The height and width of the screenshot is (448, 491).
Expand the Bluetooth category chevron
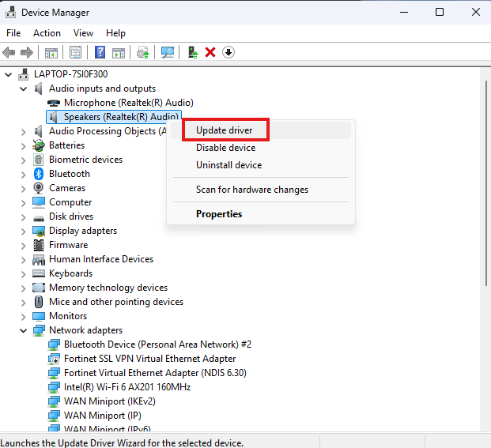click(x=23, y=175)
